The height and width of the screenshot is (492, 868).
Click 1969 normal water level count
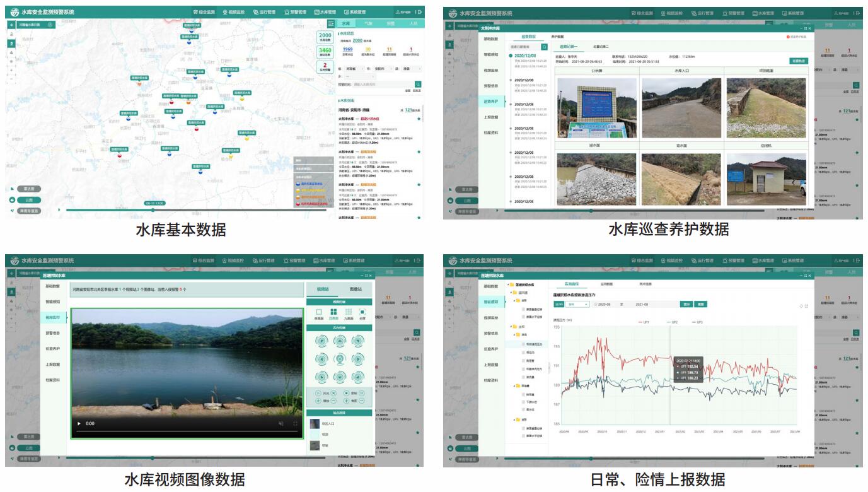(347, 50)
